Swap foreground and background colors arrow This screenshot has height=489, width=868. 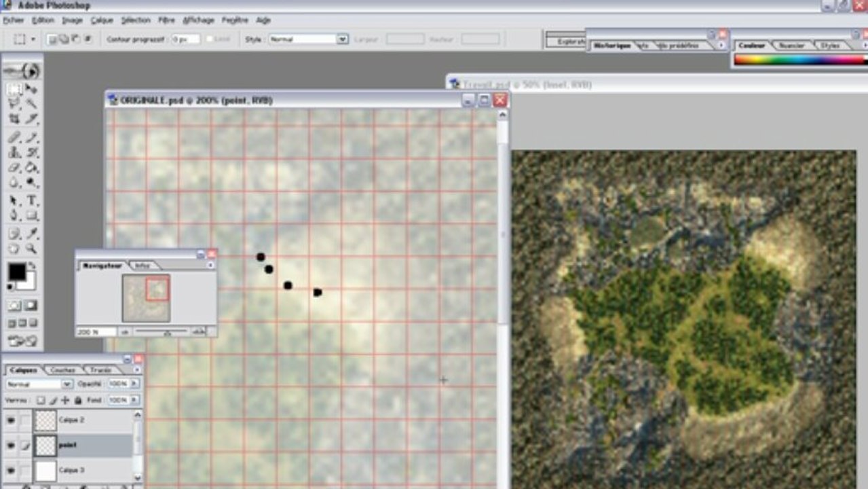[x=33, y=265]
